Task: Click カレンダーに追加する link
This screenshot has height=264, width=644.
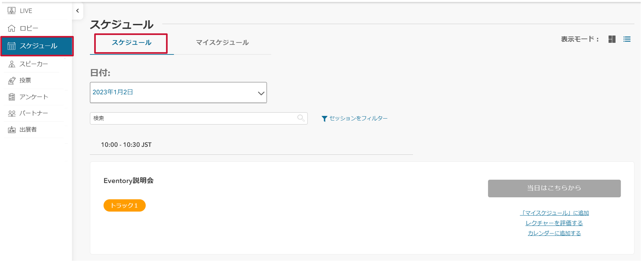Action: [554, 233]
